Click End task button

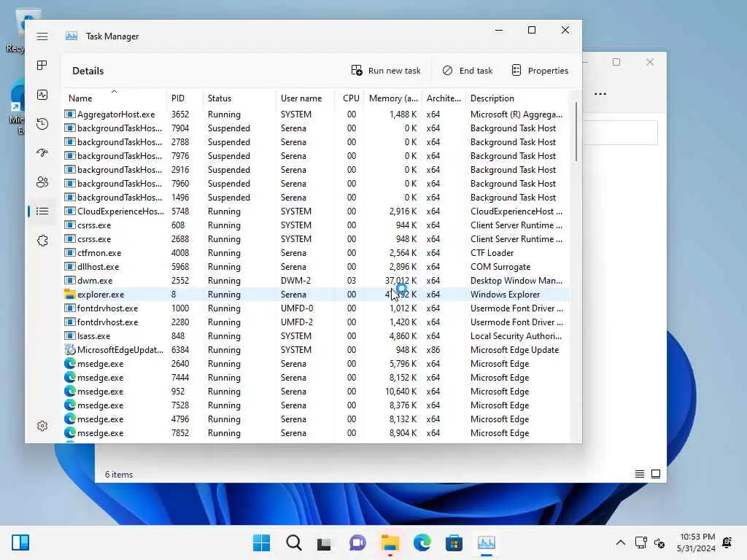tap(468, 71)
